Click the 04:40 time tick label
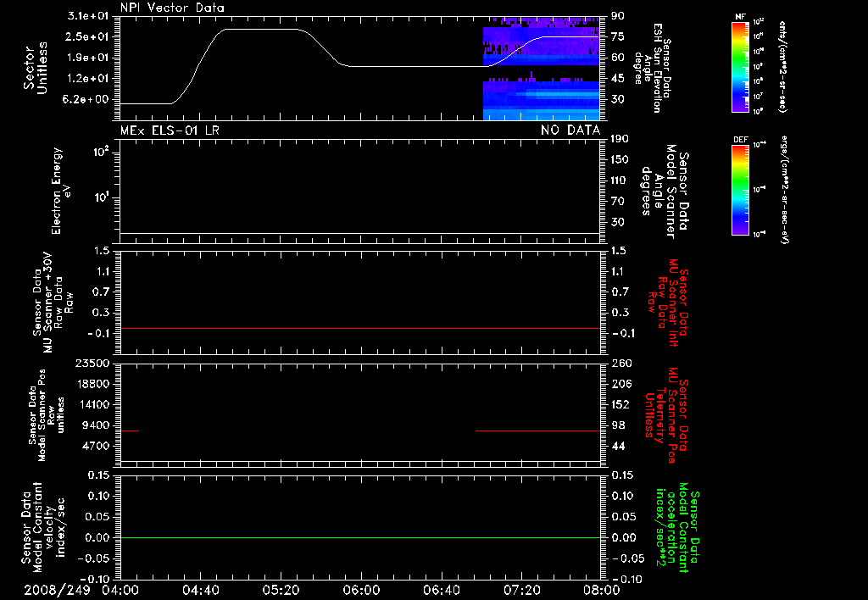The width and height of the screenshot is (868, 600). pyautogui.click(x=200, y=590)
